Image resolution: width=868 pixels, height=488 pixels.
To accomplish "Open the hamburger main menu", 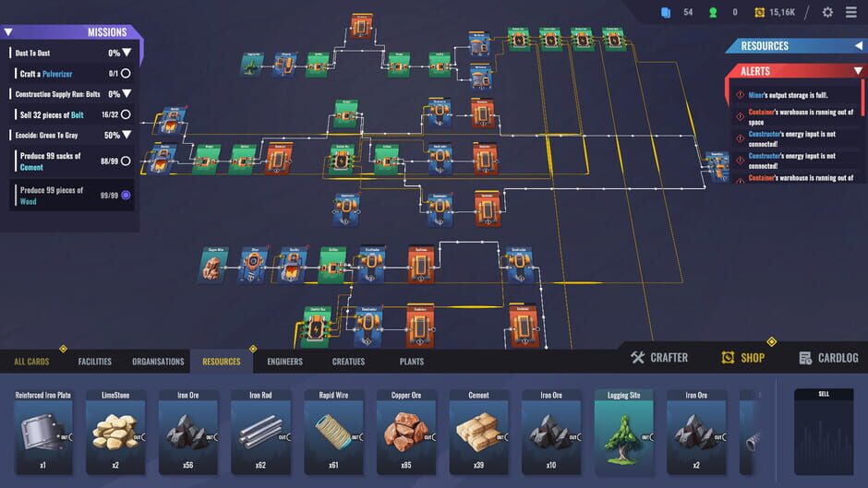I will point(851,12).
